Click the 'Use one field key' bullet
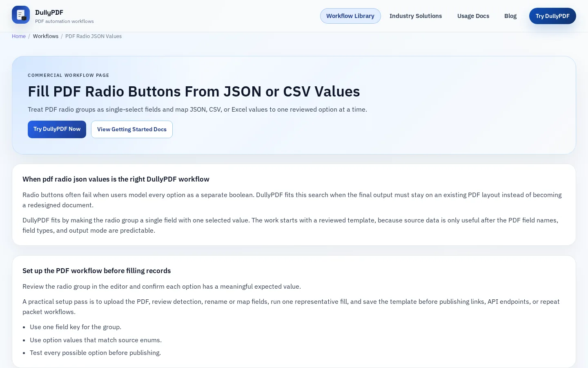Image resolution: width=588 pixels, height=368 pixels. pyautogui.click(x=76, y=327)
